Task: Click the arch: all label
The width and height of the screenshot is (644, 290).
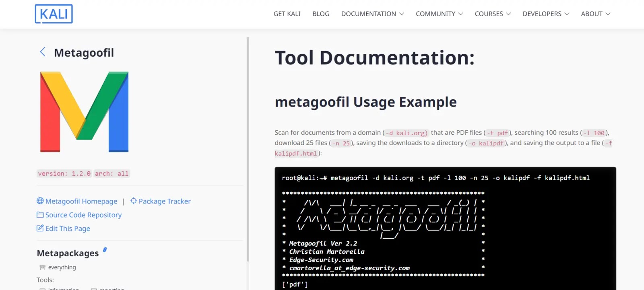Action: pyautogui.click(x=112, y=173)
